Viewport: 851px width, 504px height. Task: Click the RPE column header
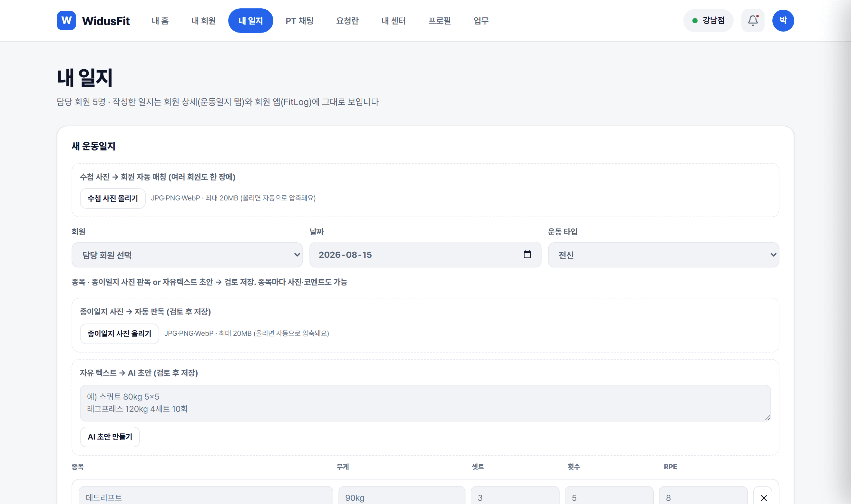[670, 467]
